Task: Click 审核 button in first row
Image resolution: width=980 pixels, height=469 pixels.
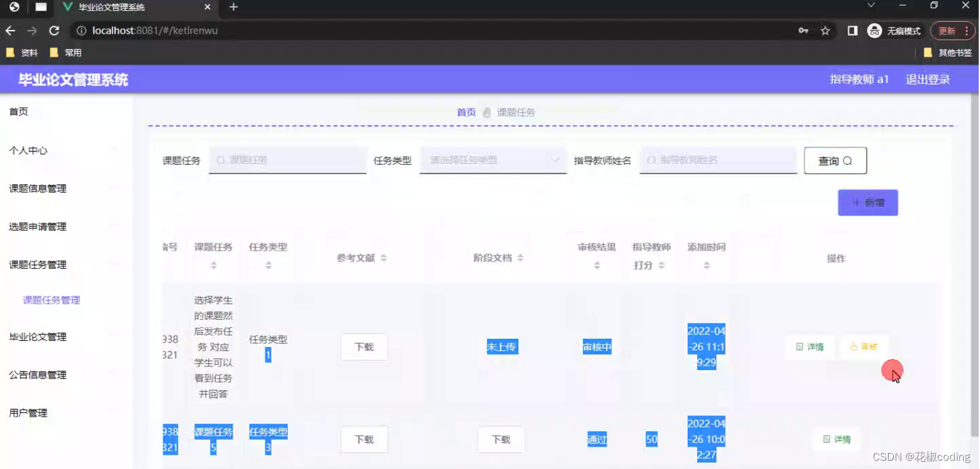Action: point(864,347)
